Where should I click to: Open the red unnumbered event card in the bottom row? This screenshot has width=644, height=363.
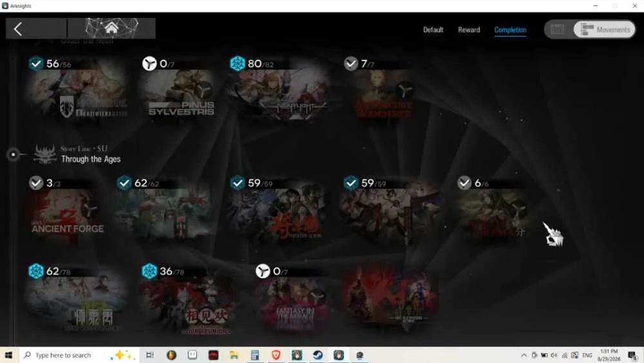pos(390,297)
